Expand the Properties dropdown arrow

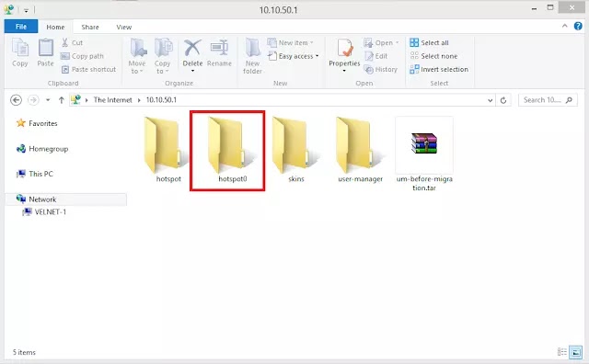click(x=344, y=71)
